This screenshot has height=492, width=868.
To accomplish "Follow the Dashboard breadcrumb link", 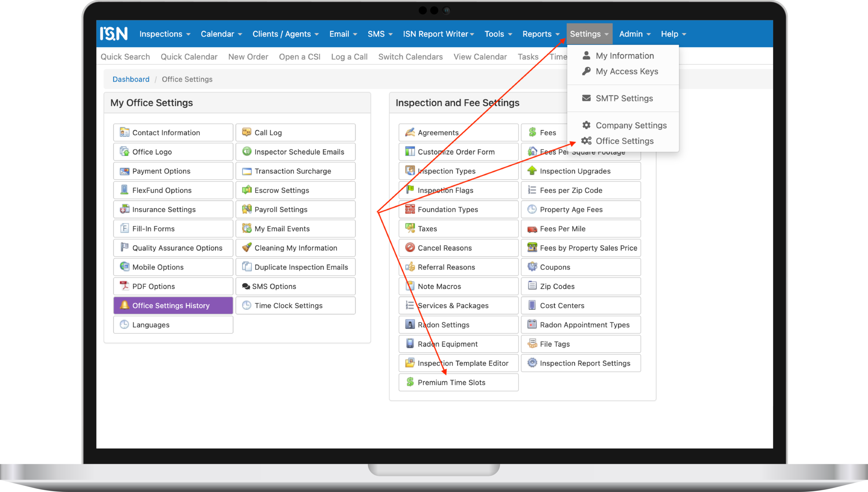I will coord(131,79).
